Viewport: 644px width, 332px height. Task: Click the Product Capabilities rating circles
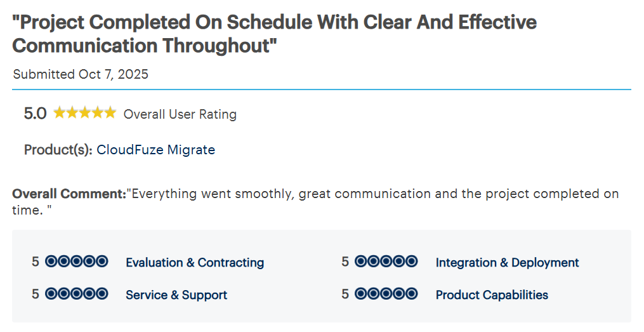click(386, 294)
